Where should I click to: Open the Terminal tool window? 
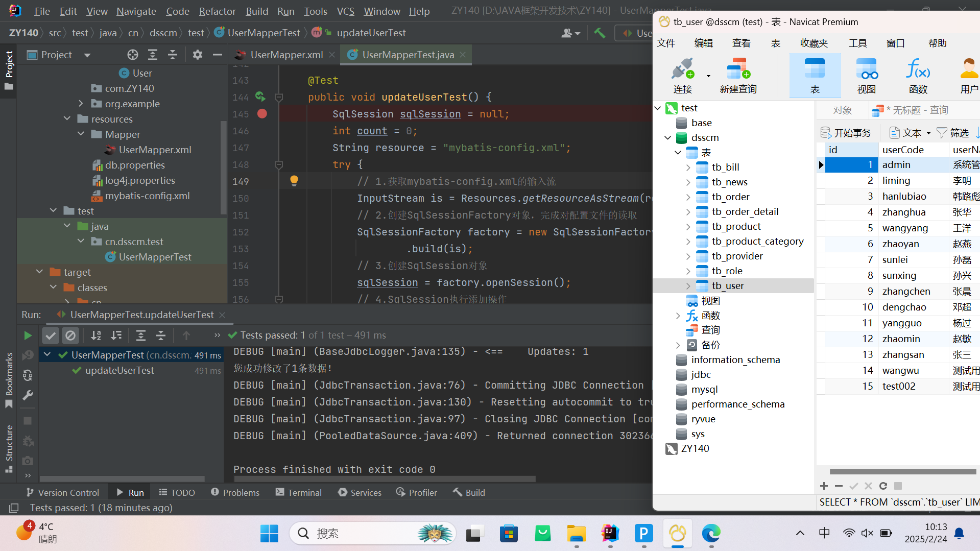tap(299, 492)
